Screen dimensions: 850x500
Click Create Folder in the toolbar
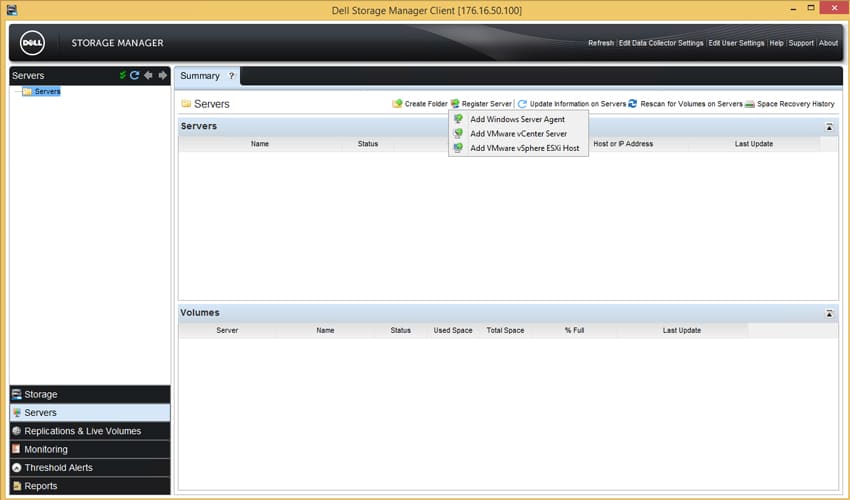coord(420,104)
